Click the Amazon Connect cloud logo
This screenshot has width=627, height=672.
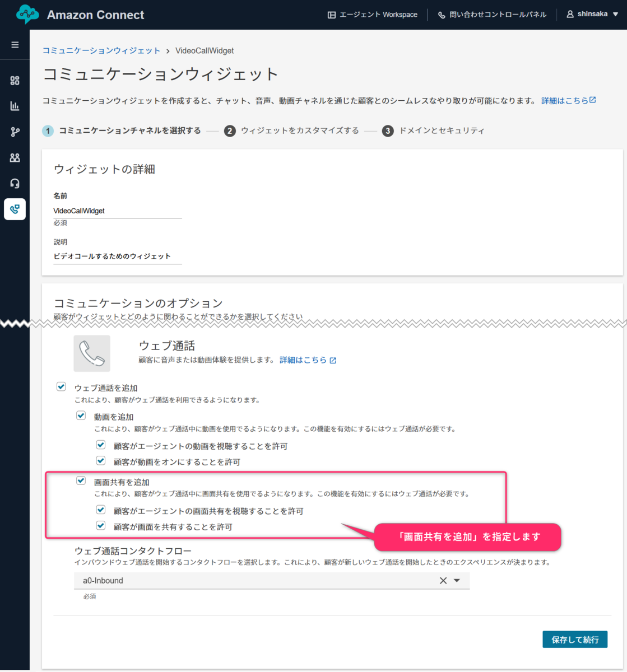point(27,15)
